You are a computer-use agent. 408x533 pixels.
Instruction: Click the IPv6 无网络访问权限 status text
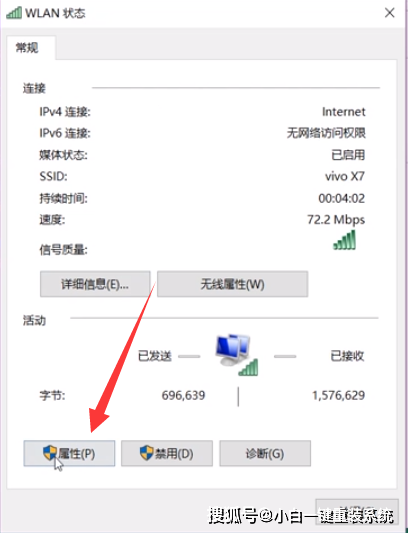pyautogui.click(x=326, y=133)
